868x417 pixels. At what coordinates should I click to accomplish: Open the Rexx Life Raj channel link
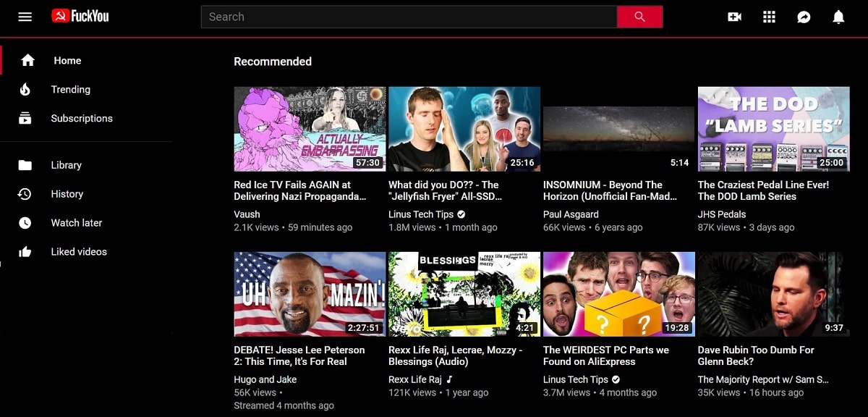click(x=415, y=379)
